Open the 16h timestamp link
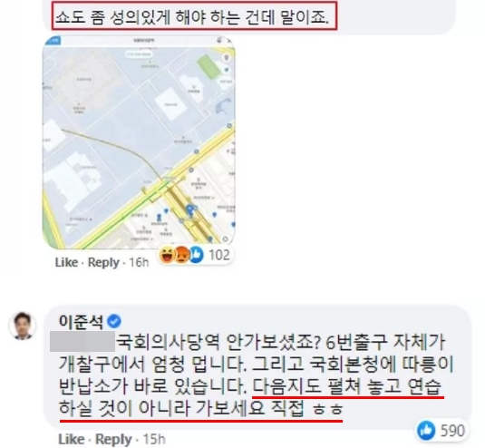Screen dimensions: 485x448 click(x=139, y=263)
